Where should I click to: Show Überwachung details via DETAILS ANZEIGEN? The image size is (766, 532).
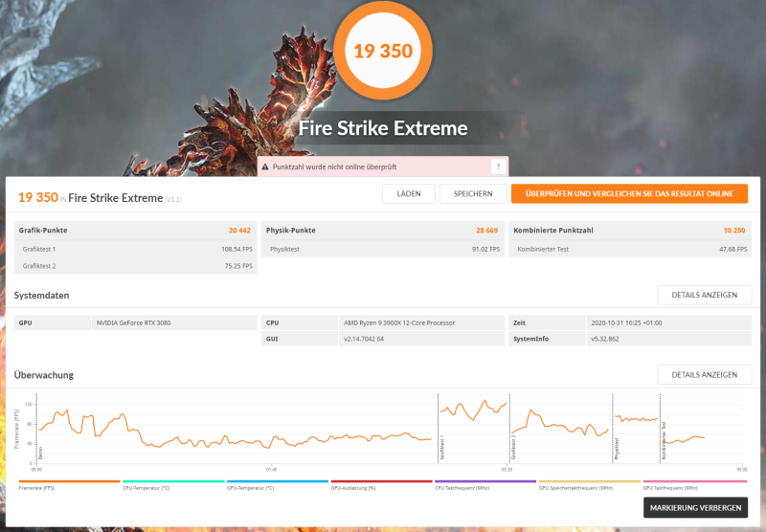coord(705,375)
